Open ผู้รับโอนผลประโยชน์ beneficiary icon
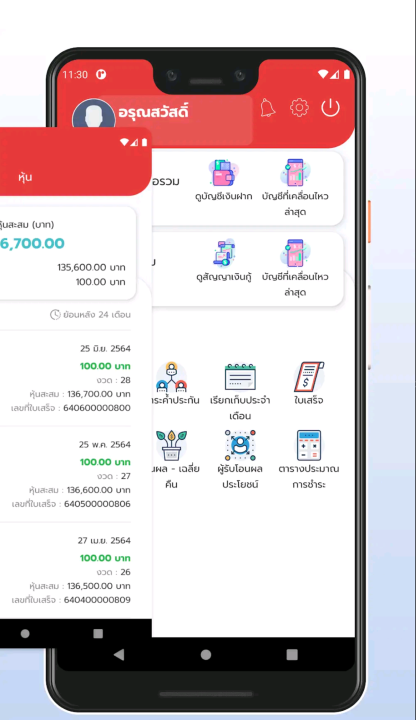This screenshot has height=720, width=416. click(240, 445)
